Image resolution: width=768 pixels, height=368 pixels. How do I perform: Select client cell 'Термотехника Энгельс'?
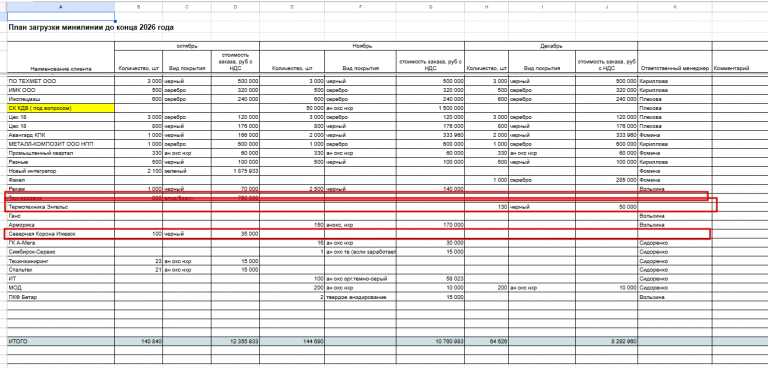coord(61,207)
